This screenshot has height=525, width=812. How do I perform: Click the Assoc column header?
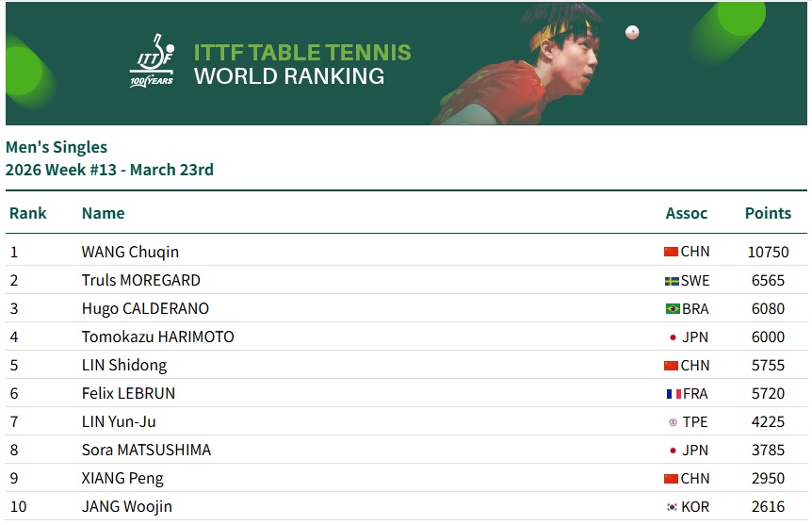click(686, 213)
